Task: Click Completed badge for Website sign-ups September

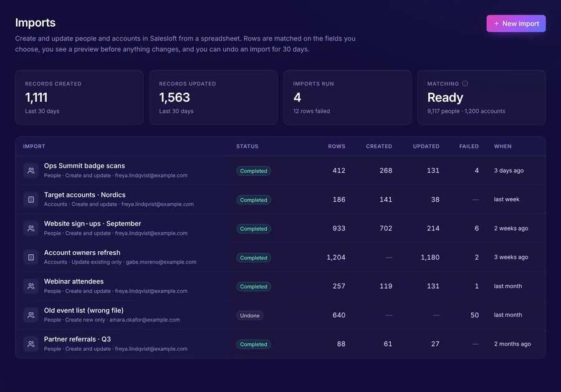Action: click(253, 229)
